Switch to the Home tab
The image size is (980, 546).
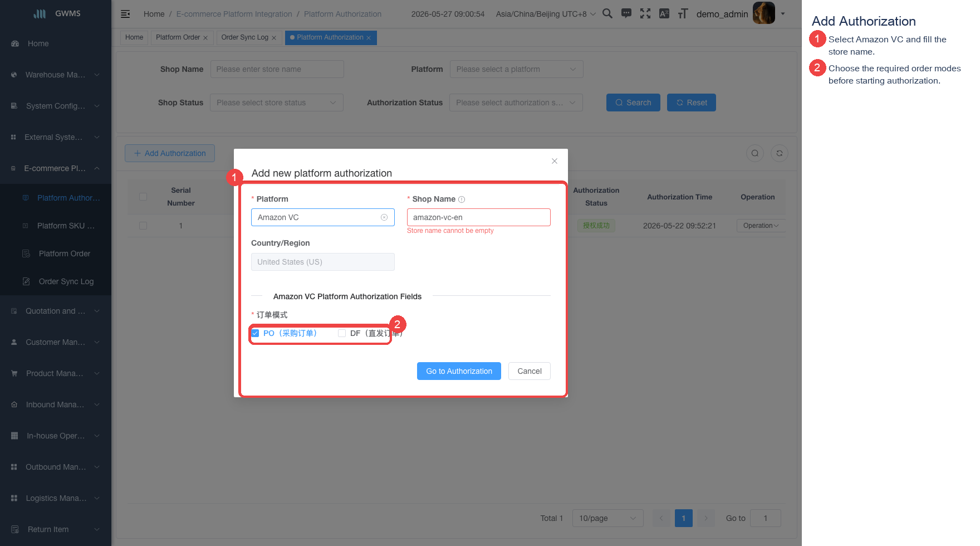(134, 37)
